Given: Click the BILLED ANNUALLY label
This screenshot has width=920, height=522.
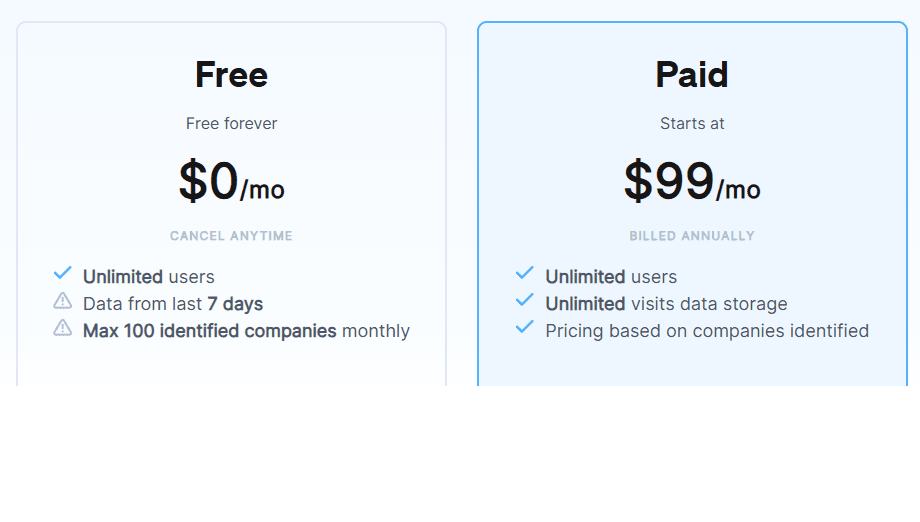Looking at the screenshot, I should pyautogui.click(x=692, y=236).
